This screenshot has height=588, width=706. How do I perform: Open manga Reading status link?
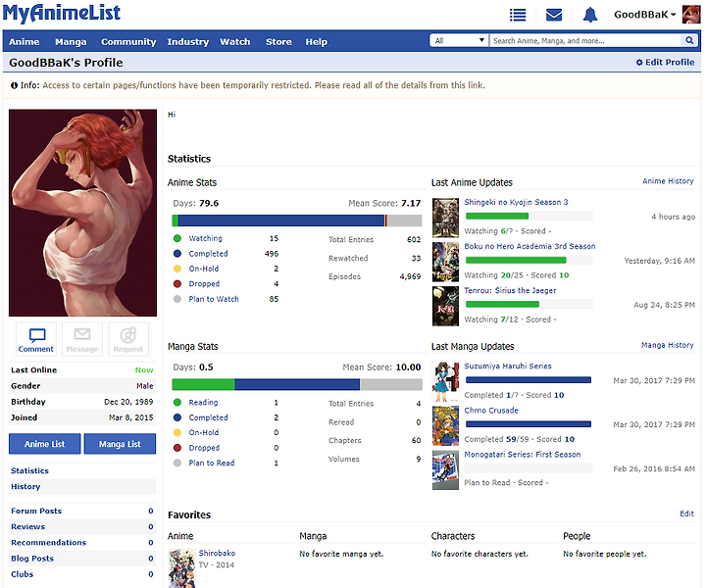click(204, 402)
